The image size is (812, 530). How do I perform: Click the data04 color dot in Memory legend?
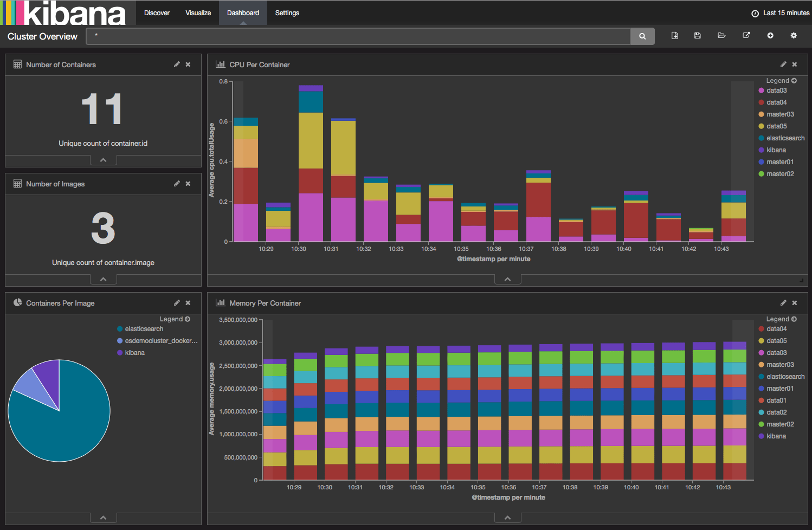tap(761, 328)
